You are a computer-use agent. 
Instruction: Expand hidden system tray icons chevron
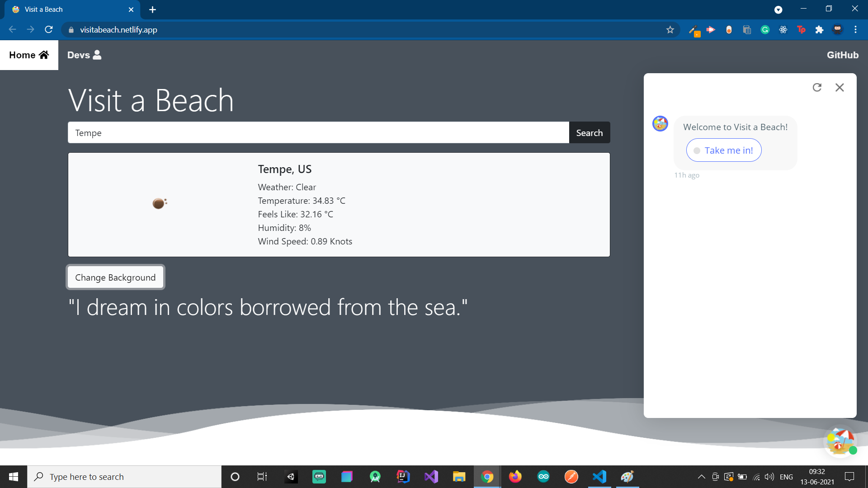(701, 477)
